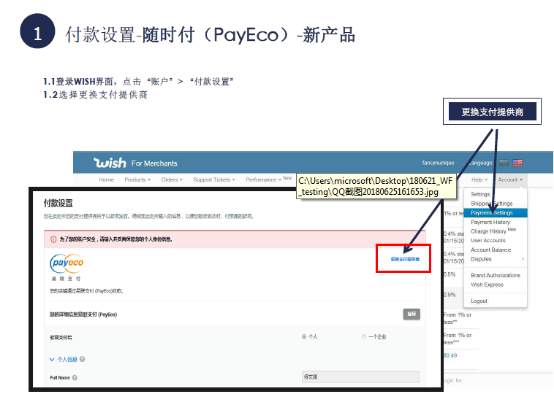Click the help icon beside Full Name
554x403 pixels.
pos(75,378)
